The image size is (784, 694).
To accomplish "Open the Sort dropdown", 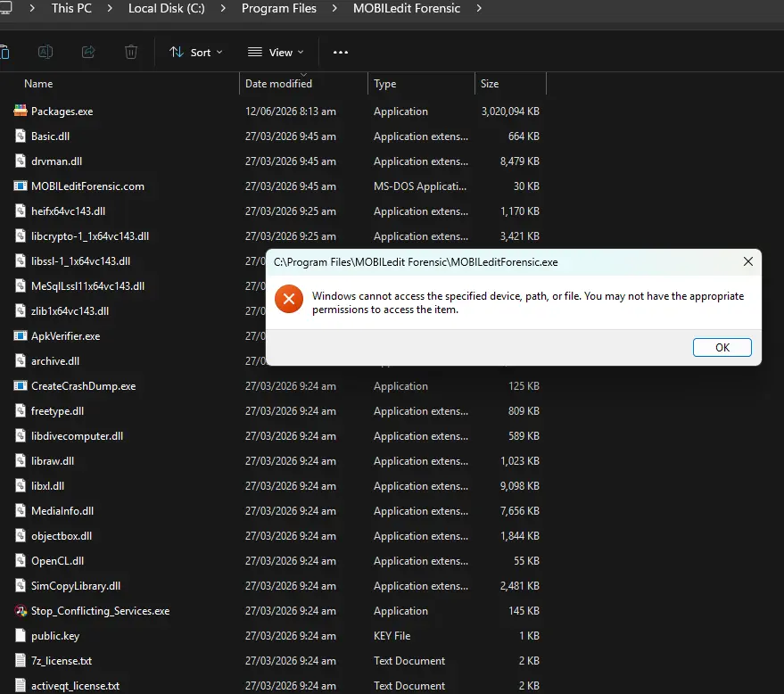I will (195, 52).
